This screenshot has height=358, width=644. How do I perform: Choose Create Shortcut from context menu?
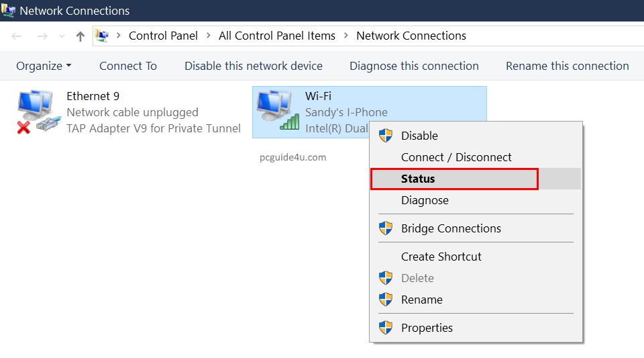[441, 257]
